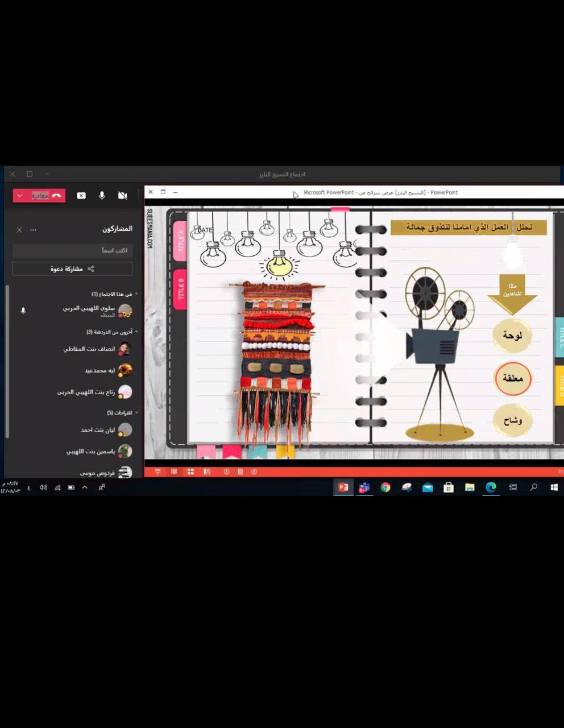Image resolution: width=564 pixels, height=728 pixels.
Task: Click the participants list scrollbar
Action: coord(7,361)
